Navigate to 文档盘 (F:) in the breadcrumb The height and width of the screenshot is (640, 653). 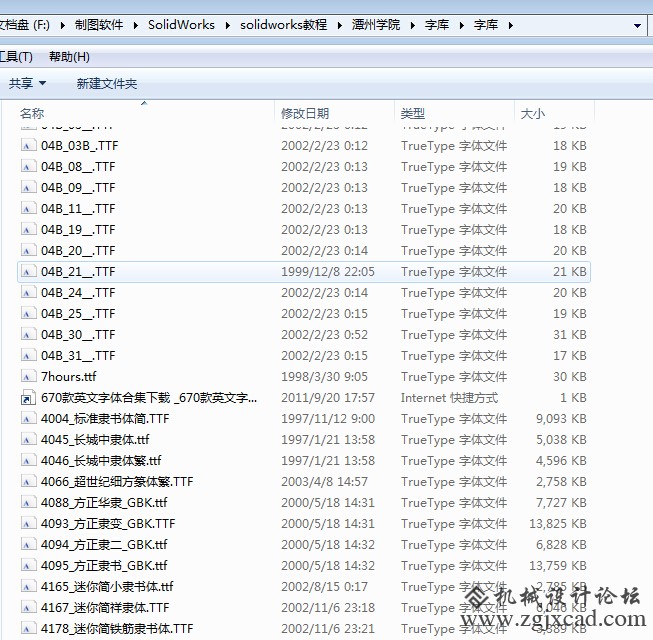point(25,25)
